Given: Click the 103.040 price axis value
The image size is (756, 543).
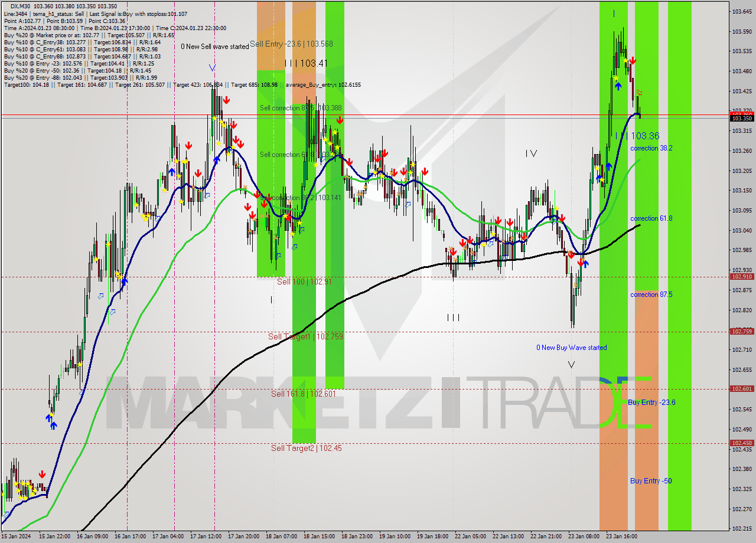Looking at the screenshot, I should click(742, 230).
